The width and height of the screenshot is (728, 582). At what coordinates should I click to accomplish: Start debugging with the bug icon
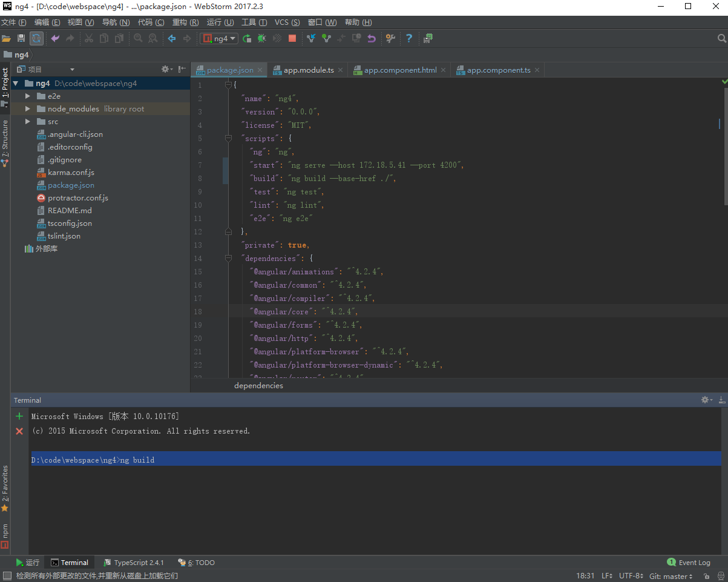pos(261,38)
